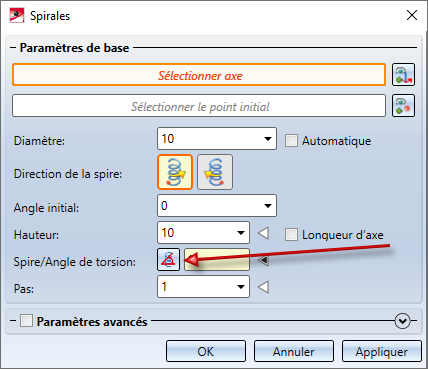The height and width of the screenshot is (369, 428).
Task: Collapse the Paramètres de base section
Action: point(13,48)
